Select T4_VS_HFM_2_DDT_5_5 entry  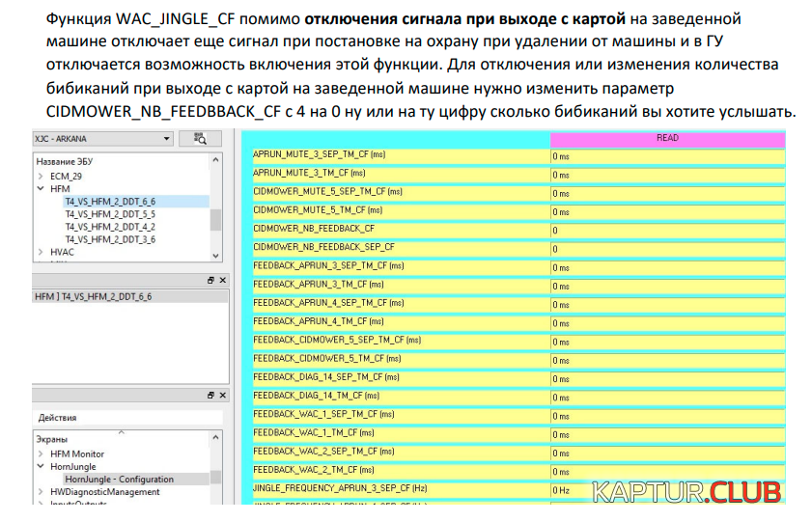click(109, 214)
